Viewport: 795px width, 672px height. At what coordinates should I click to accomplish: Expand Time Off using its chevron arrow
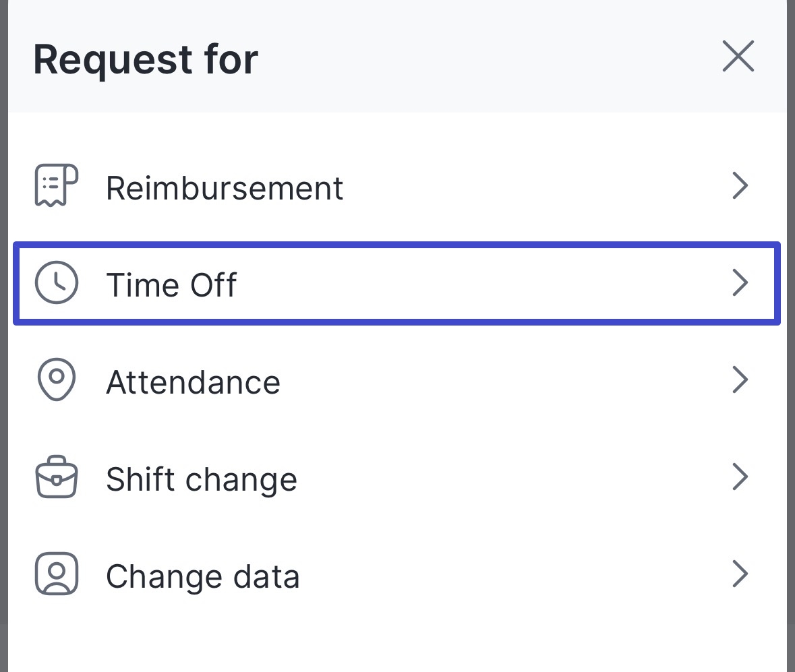coord(740,283)
